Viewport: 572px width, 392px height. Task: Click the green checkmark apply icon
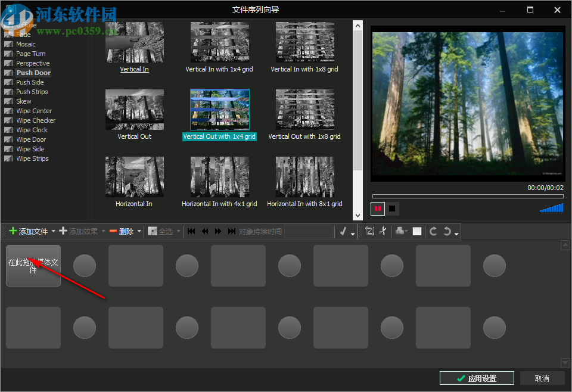343,231
